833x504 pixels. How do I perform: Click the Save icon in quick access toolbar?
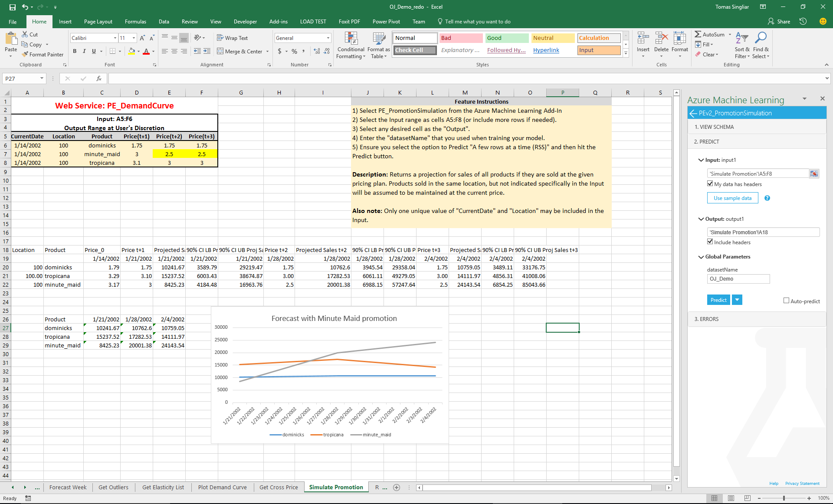[13, 7]
